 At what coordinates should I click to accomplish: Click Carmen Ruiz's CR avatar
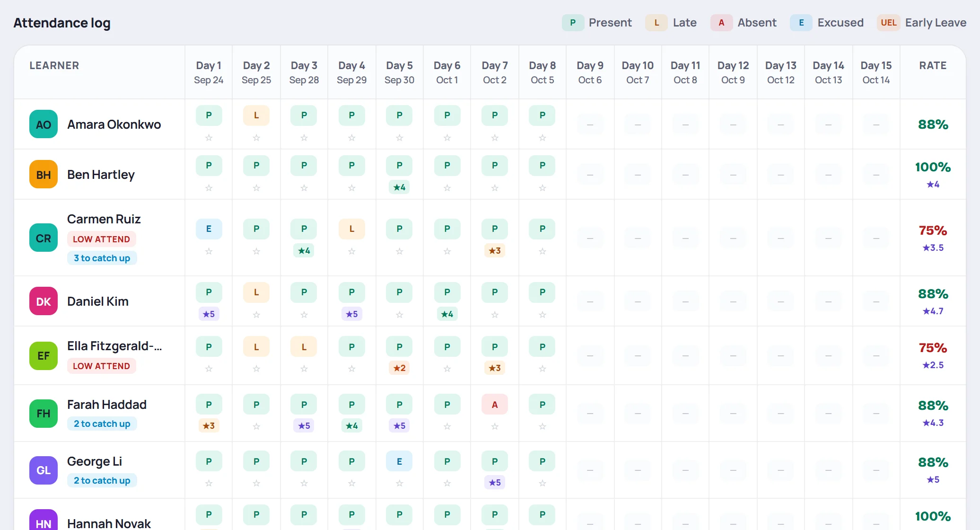coord(44,238)
